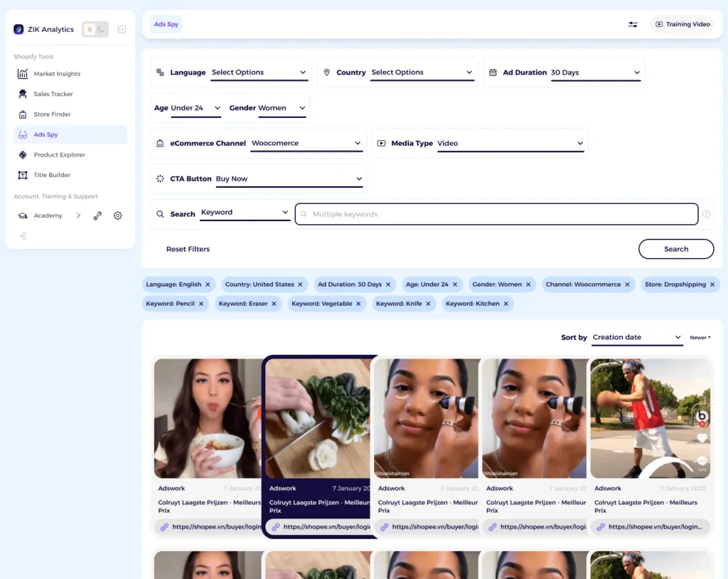Click the filters adjustment icon near Training Video
The image size is (728, 579).
tap(633, 24)
